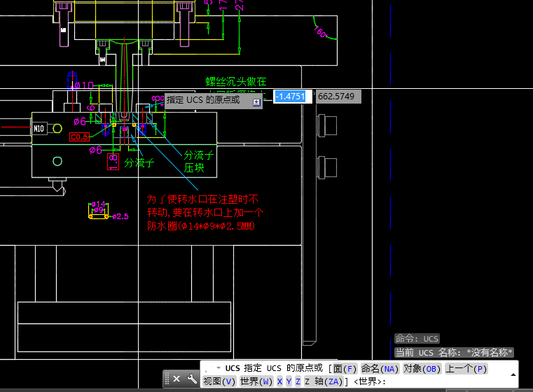Choose the 命名(NA) named option
The image size is (533, 392).
(x=380, y=369)
